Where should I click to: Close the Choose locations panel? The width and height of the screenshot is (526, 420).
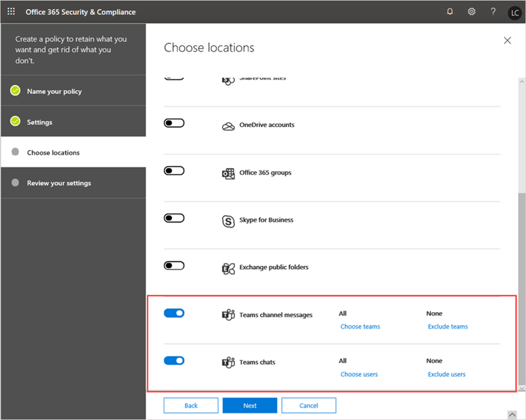click(507, 41)
